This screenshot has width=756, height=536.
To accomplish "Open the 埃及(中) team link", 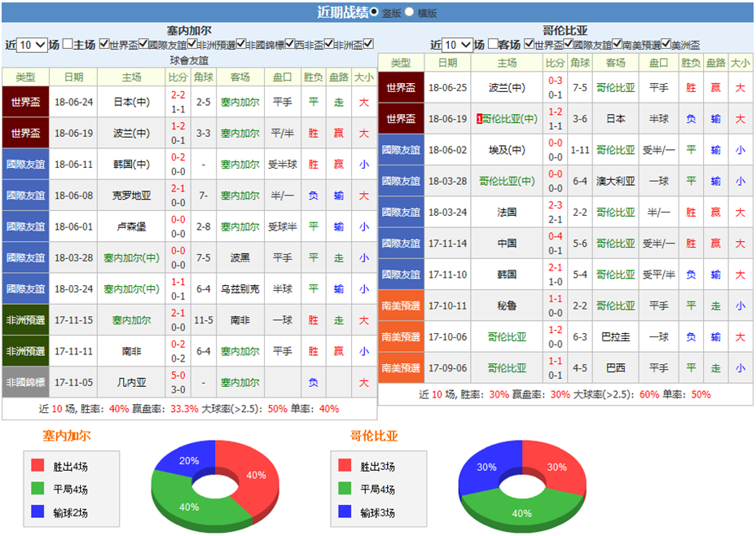I will pos(507,150).
